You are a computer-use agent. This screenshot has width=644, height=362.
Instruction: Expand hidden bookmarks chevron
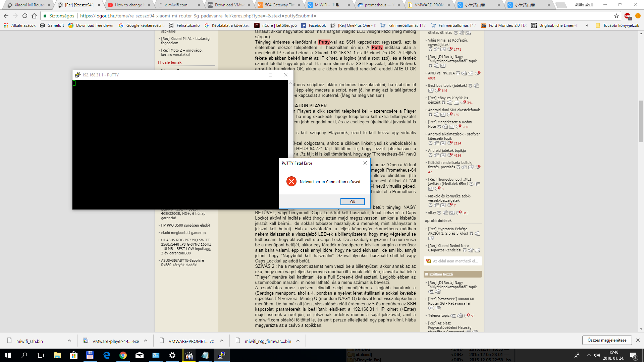click(587, 25)
